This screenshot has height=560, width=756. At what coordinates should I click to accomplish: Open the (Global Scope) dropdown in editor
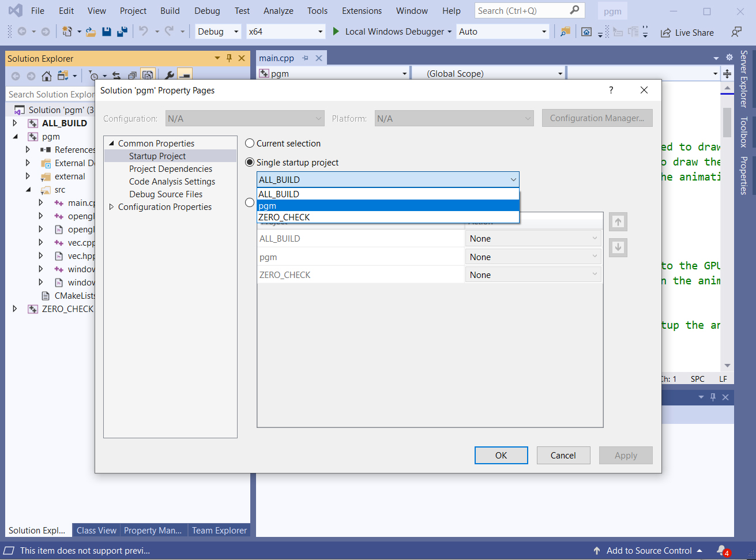(489, 74)
